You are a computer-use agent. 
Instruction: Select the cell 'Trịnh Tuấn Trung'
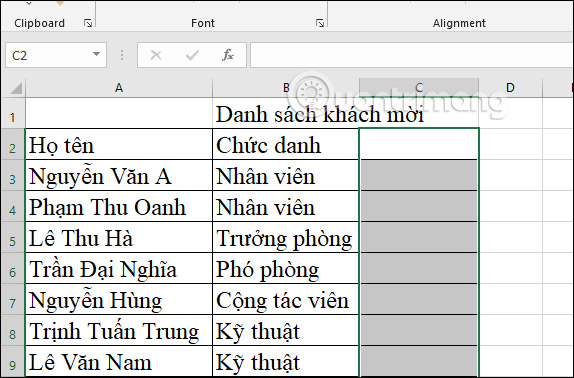click(119, 330)
